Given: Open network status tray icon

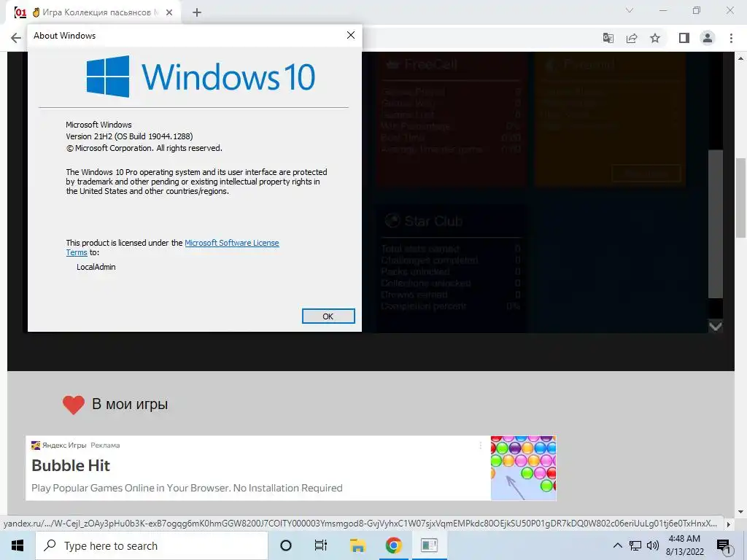Looking at the screenshot, I should (635, 545).
